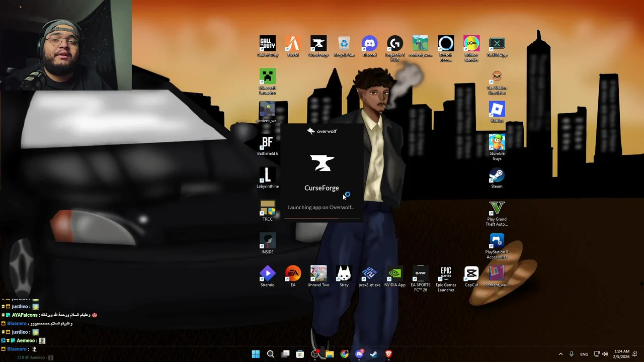Click the Overwolf logo on the splash screen

[322, 131]
